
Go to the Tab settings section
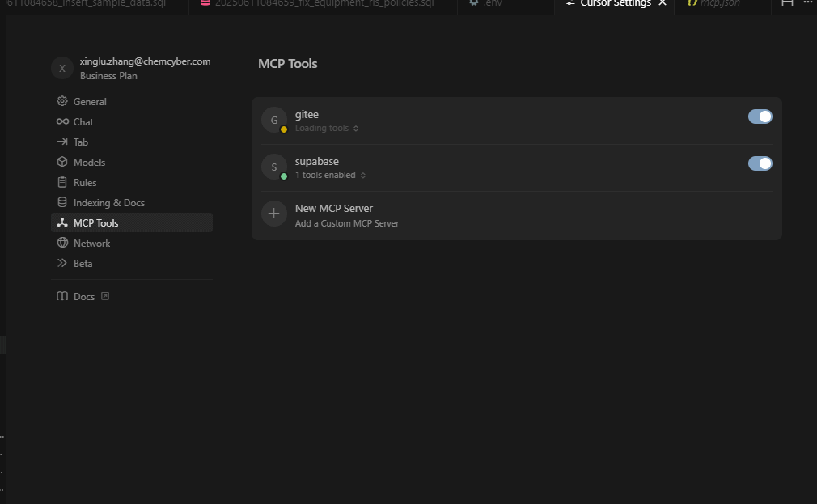click(81, 142)
